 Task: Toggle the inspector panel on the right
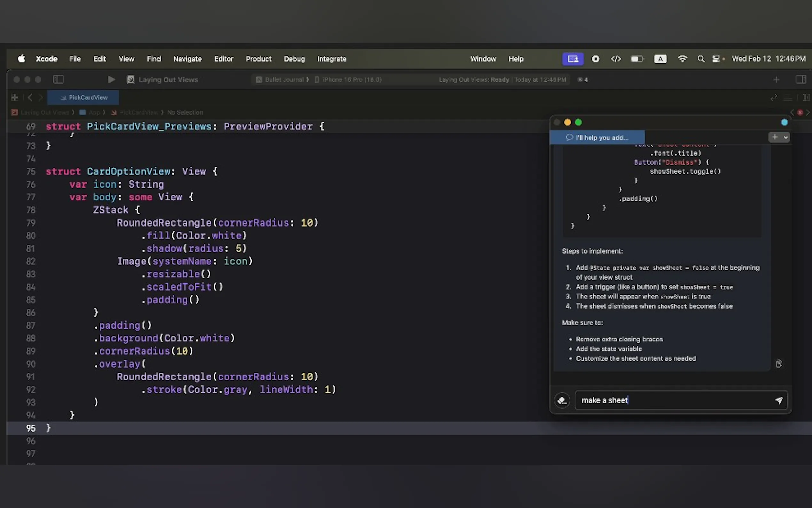coord(800,80)
